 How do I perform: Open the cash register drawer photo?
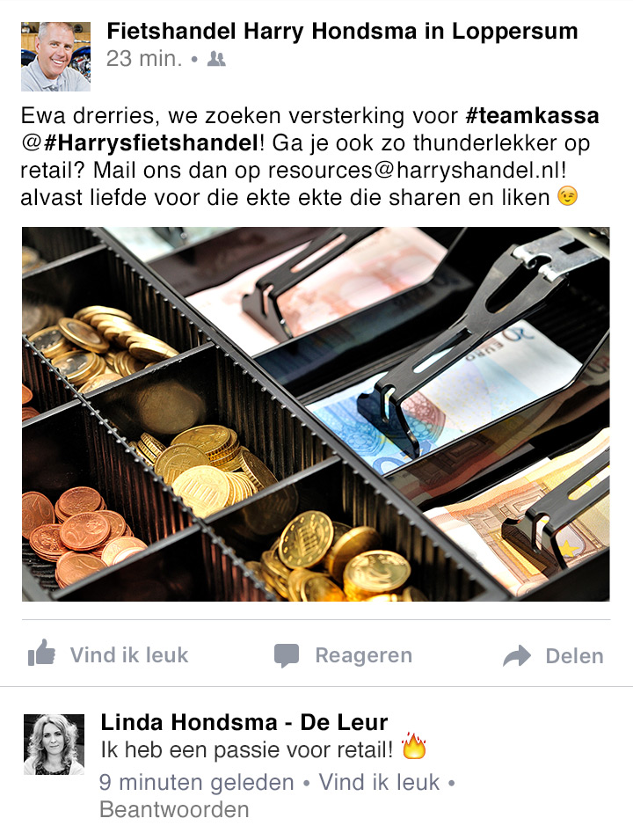316,413
